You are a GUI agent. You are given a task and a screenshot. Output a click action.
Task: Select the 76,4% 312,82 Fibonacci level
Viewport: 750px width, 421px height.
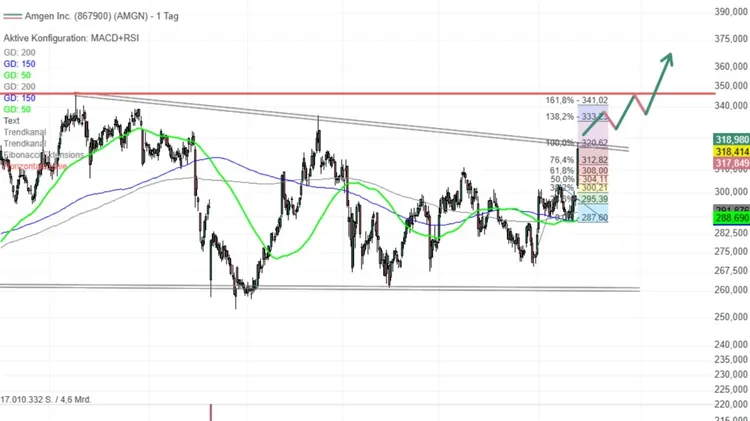pos(579,160)
